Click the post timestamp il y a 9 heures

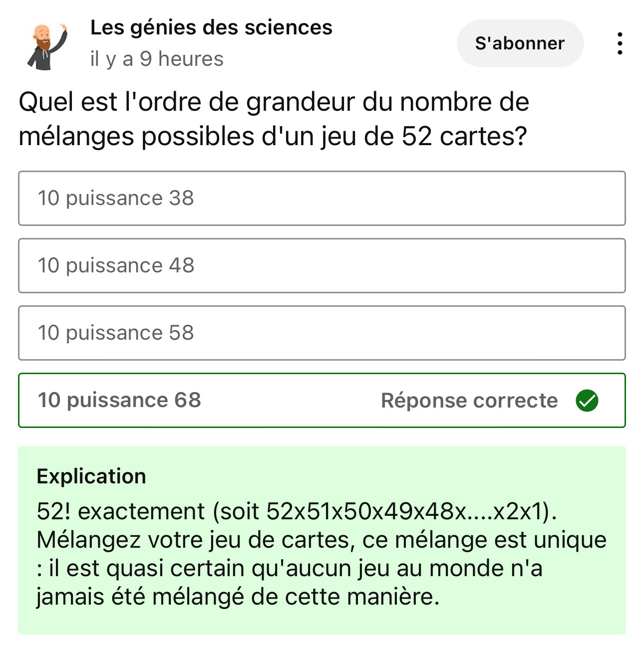[x=157, y=59]
